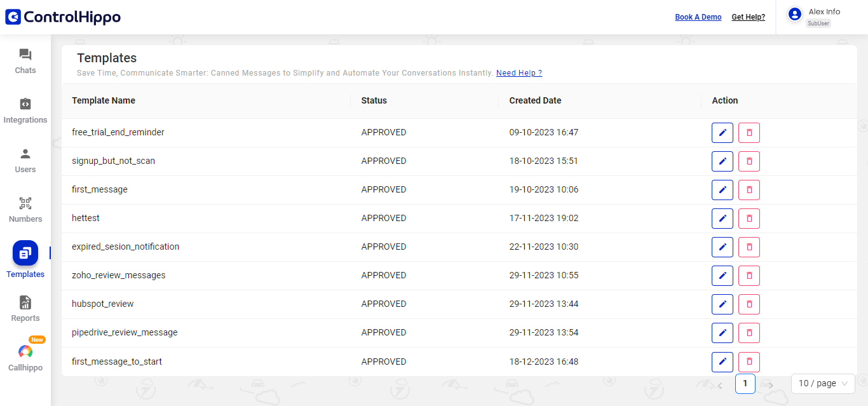This screenshot has width=868, height=406.
Task: Open the 10 / page dropdown
Action: [822, 383]
